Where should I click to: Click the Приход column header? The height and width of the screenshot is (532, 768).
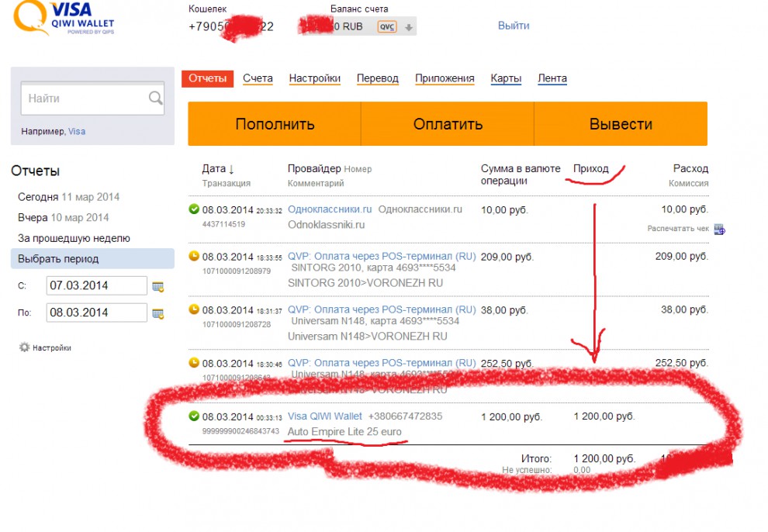[590, 168]
